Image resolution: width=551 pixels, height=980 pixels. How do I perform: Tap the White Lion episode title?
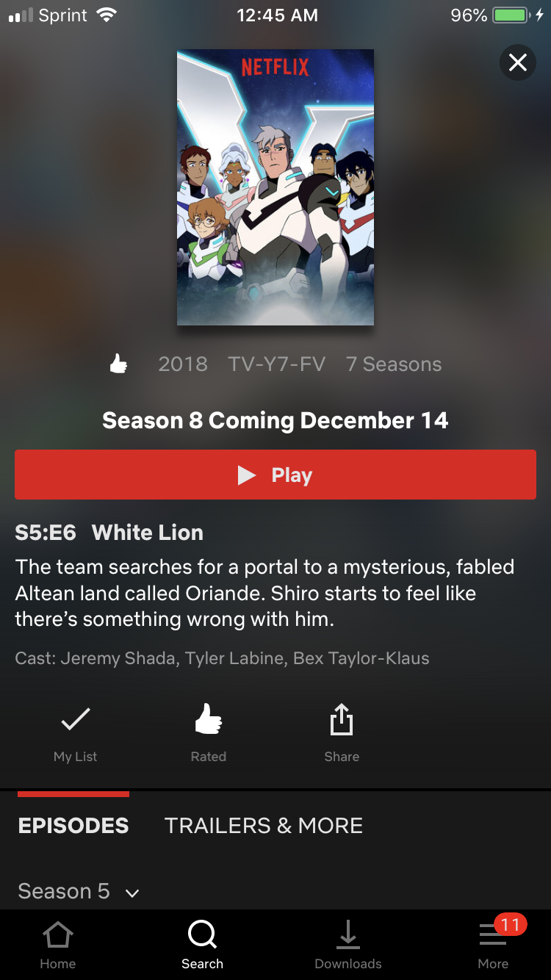tap(147, 533)
